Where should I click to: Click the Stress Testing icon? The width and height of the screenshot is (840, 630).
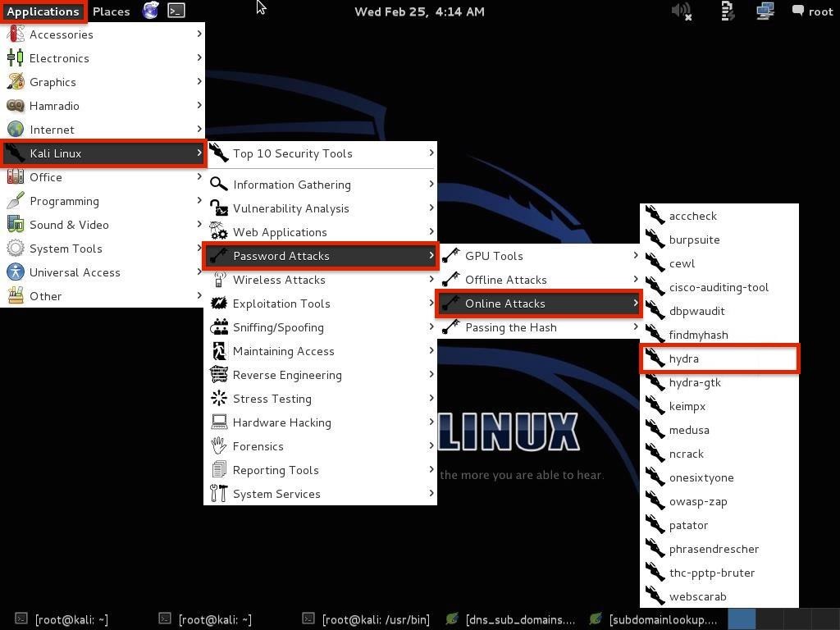tap(218, 398)
